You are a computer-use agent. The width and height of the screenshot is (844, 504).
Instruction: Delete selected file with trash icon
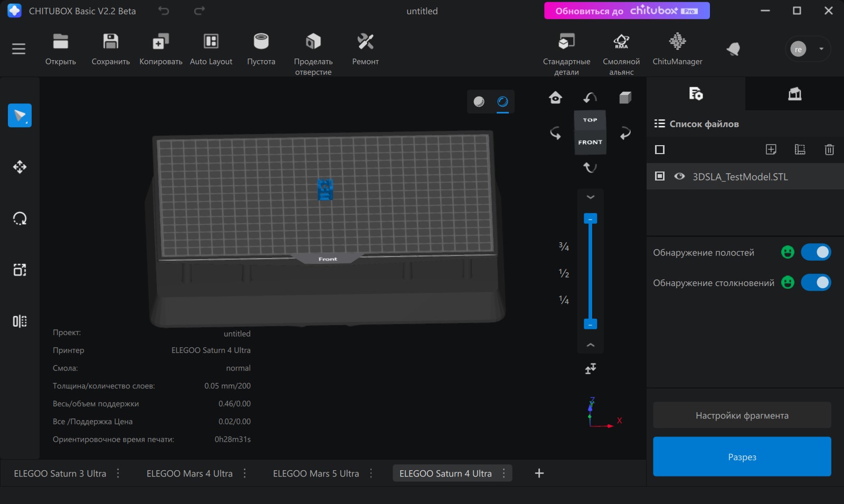point(829,150)
